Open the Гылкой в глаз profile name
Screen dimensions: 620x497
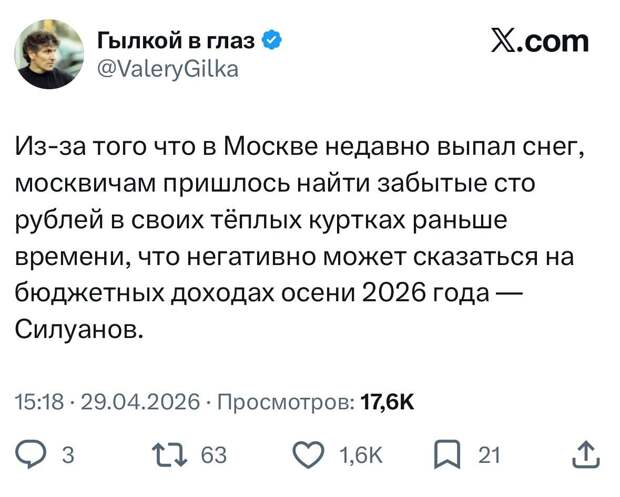tap(176, 41)
